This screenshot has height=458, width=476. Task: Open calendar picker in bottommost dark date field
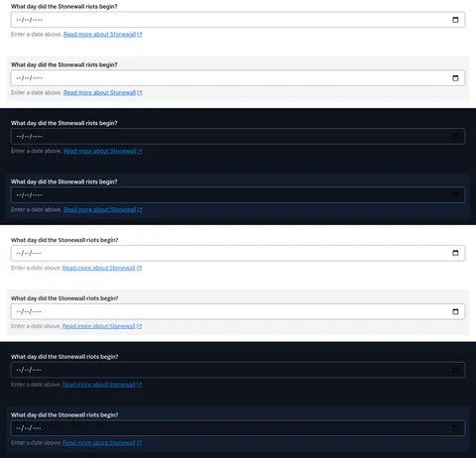coord(455,428)
